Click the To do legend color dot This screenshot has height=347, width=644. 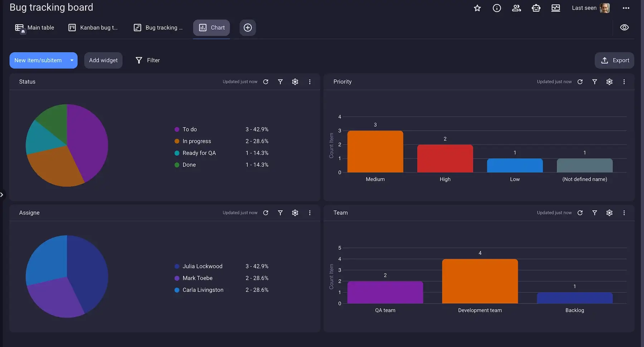point(177,129)
